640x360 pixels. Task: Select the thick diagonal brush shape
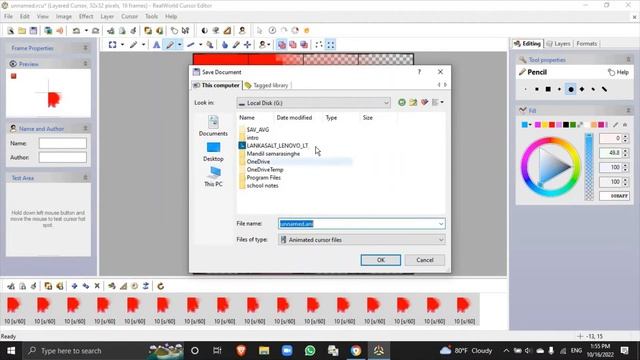[x=604, y=89]
